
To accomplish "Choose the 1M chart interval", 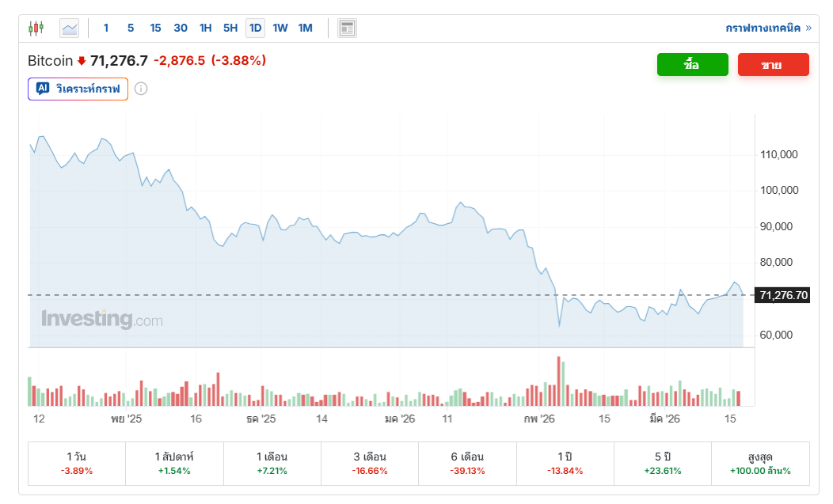I will tap(306, 28).
